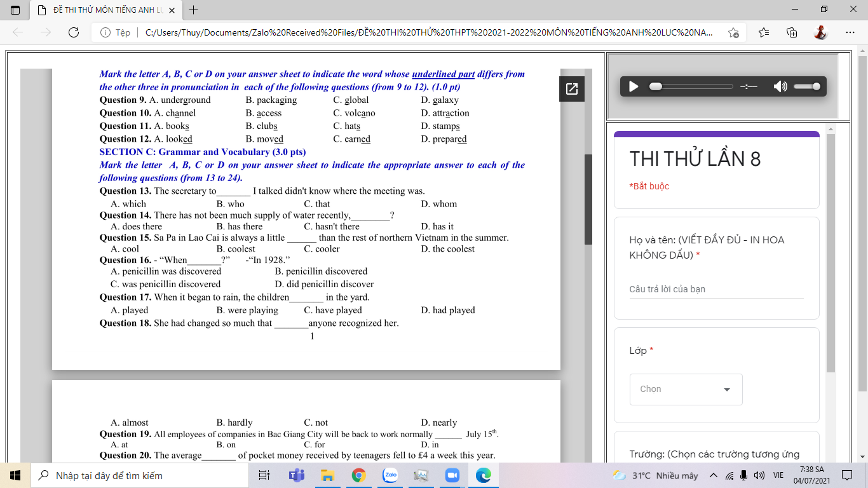
Task: Click 'SECTION C: Grammar and Vocabulary' heading
Action: (203, 152)
